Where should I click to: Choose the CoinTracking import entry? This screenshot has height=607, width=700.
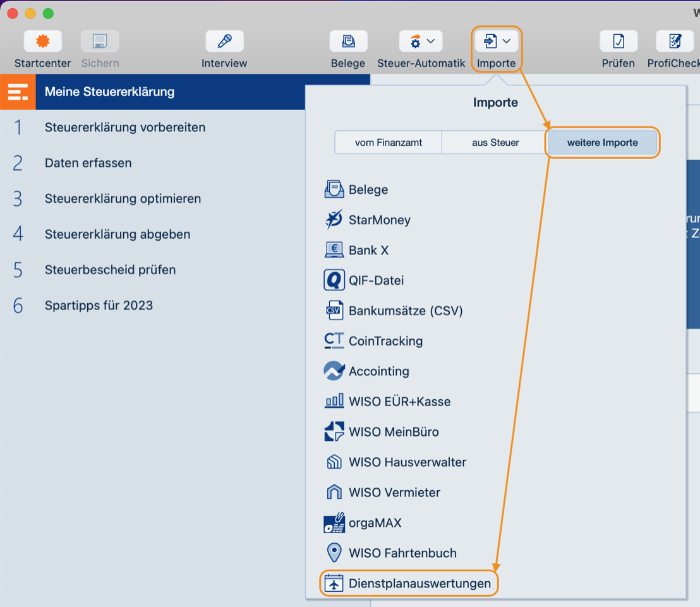385,341
